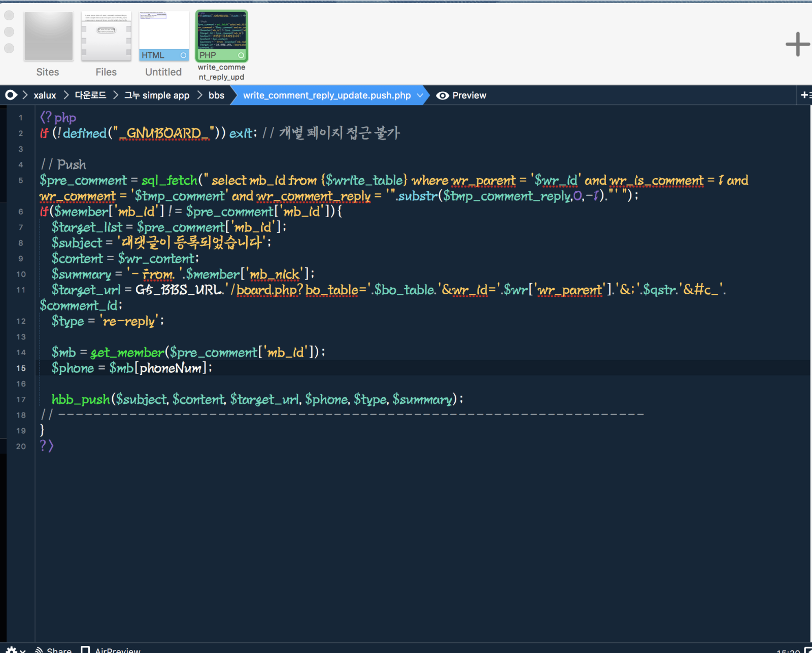The width and height of the screenshot is (812, 653).
Task: Go to 그누 simple app breadcrumb
Action: tap(157, 95)
